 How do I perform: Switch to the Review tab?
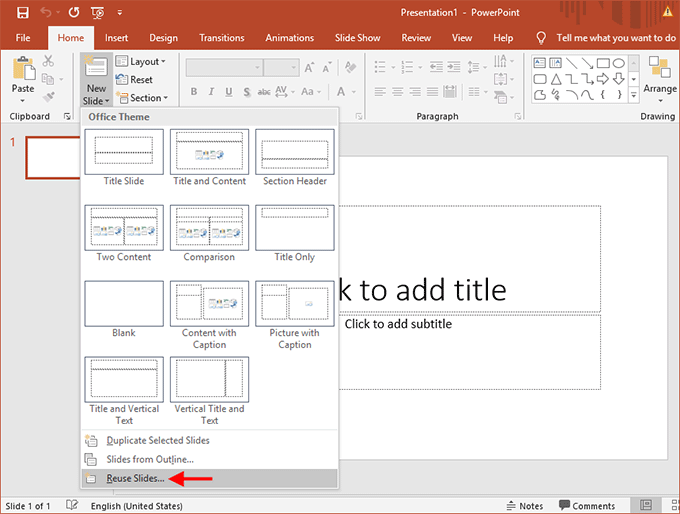[416, 38]
